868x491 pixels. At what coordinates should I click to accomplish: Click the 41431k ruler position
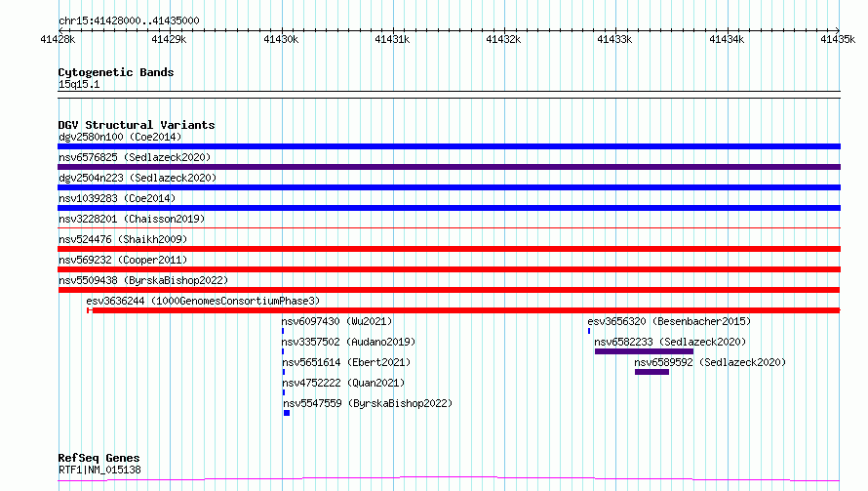click(392, 39)
